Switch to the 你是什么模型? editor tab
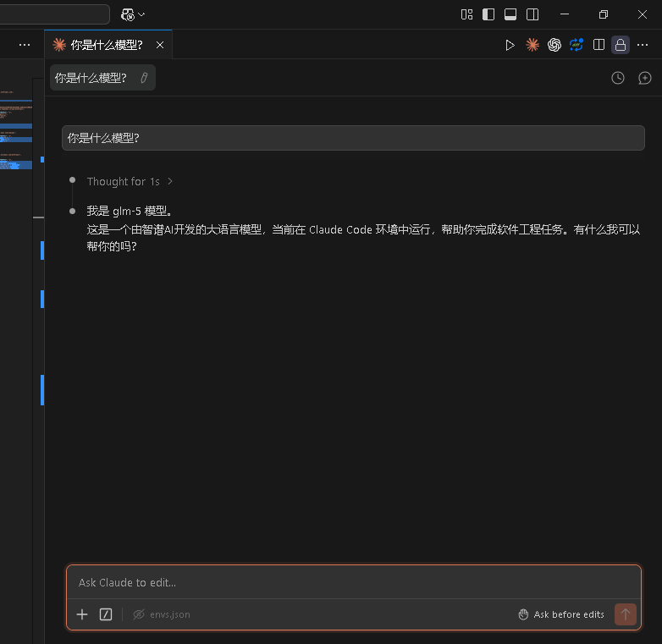The width and height of the screenshot is (662, 644). point(107,45)
